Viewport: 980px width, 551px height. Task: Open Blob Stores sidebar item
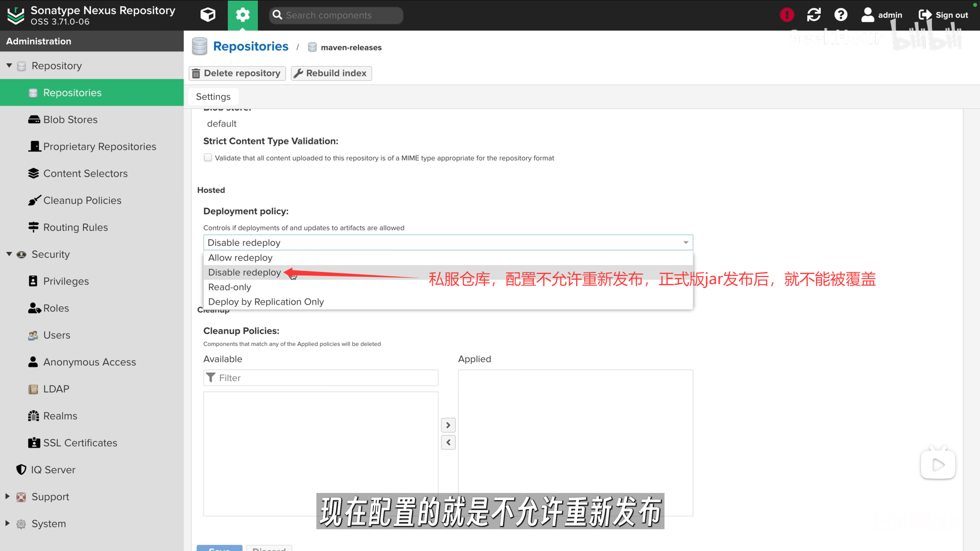[92, 119]
